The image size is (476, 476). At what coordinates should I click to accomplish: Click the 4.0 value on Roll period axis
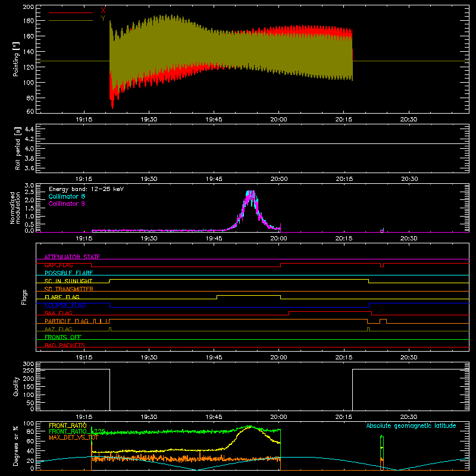tap(29, 149)
